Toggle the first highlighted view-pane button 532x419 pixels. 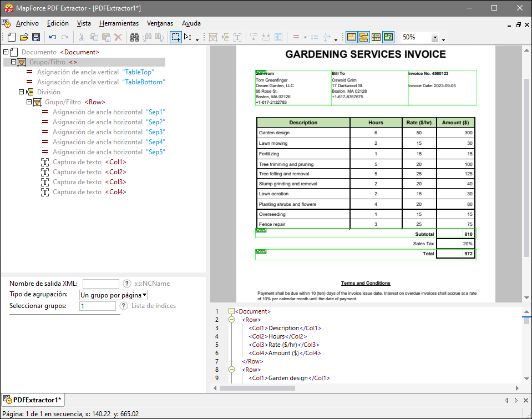click(351, 37)
